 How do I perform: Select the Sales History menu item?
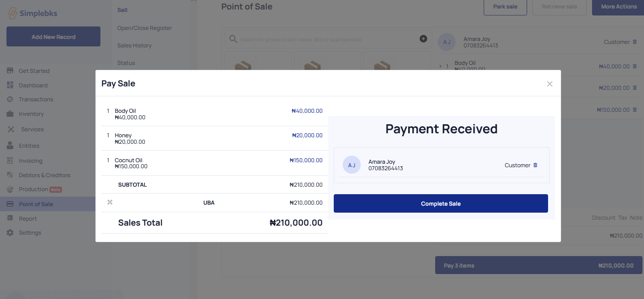pyautogui.click(x=134, y=45)
